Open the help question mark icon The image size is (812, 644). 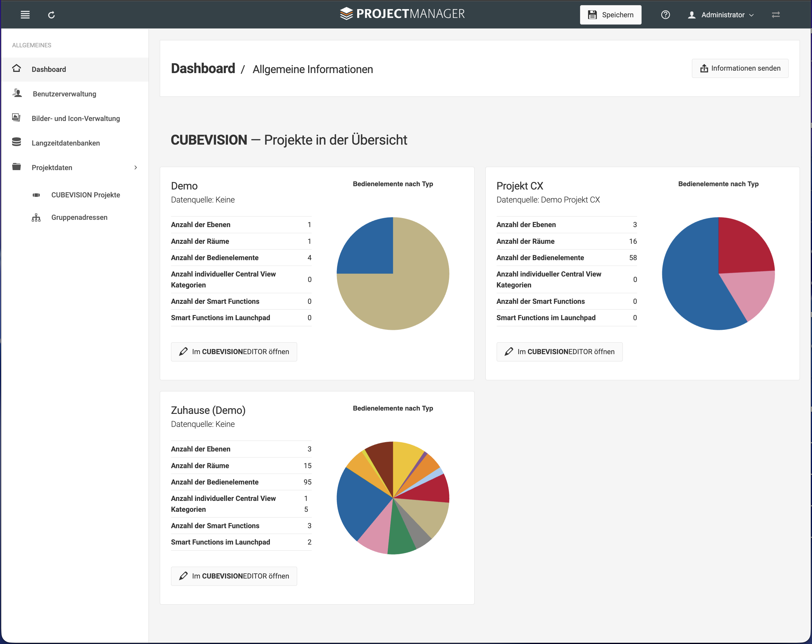(665, 15)
